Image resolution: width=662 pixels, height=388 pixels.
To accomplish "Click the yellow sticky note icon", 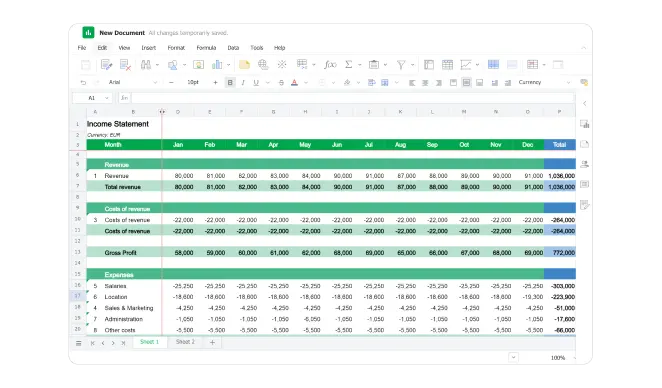I will click(x=244, y=65).
